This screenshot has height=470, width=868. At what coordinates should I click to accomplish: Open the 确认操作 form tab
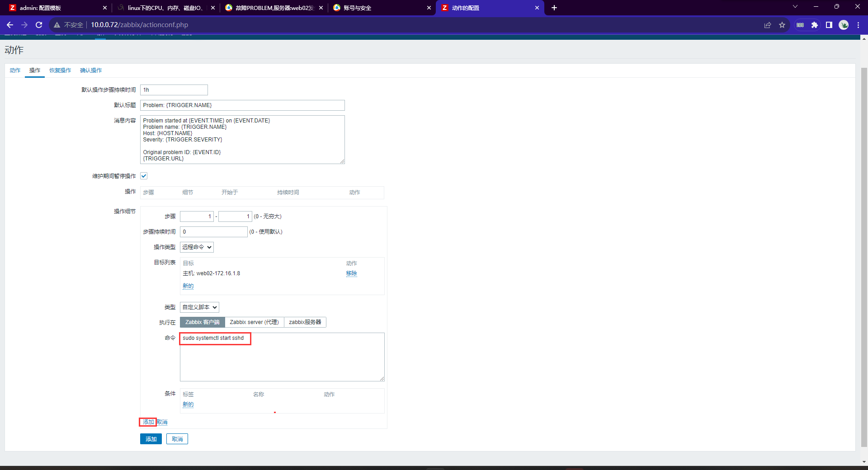(91, 70)
